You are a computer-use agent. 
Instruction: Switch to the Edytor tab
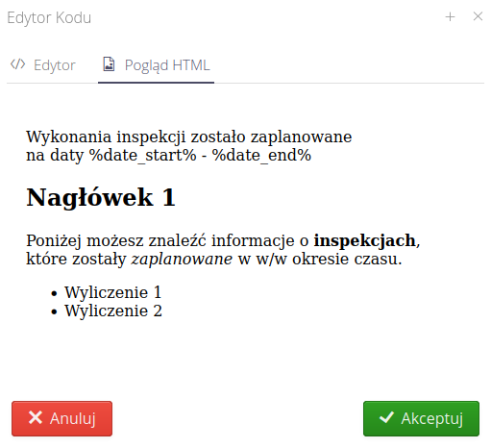(x=43, y=65)
